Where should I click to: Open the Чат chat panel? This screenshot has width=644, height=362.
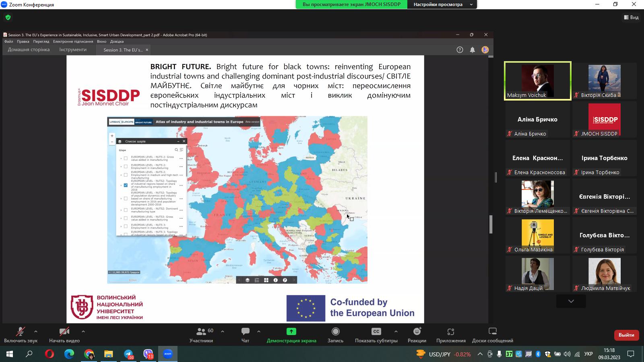245,335
